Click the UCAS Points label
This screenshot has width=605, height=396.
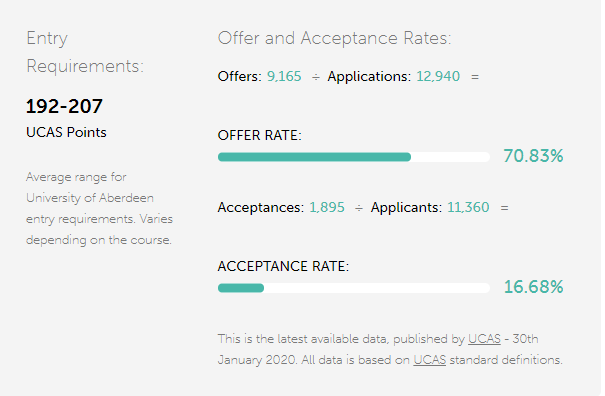66,132
